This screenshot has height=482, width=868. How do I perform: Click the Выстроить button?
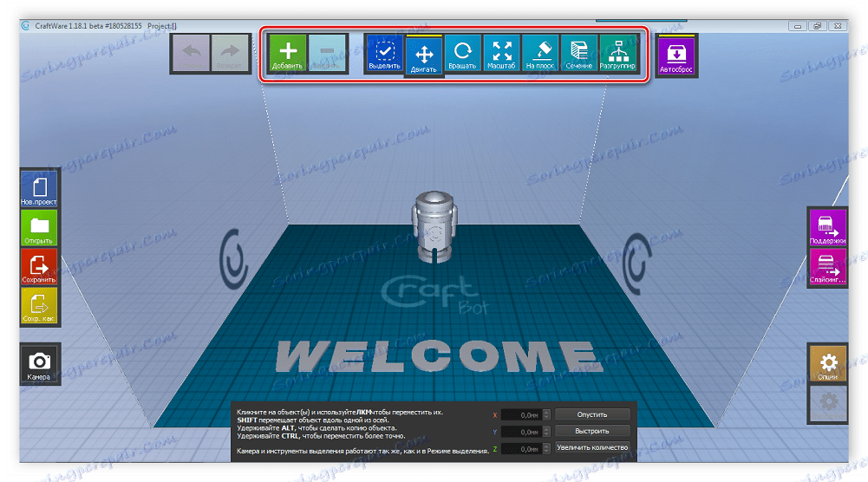point(592,431)
